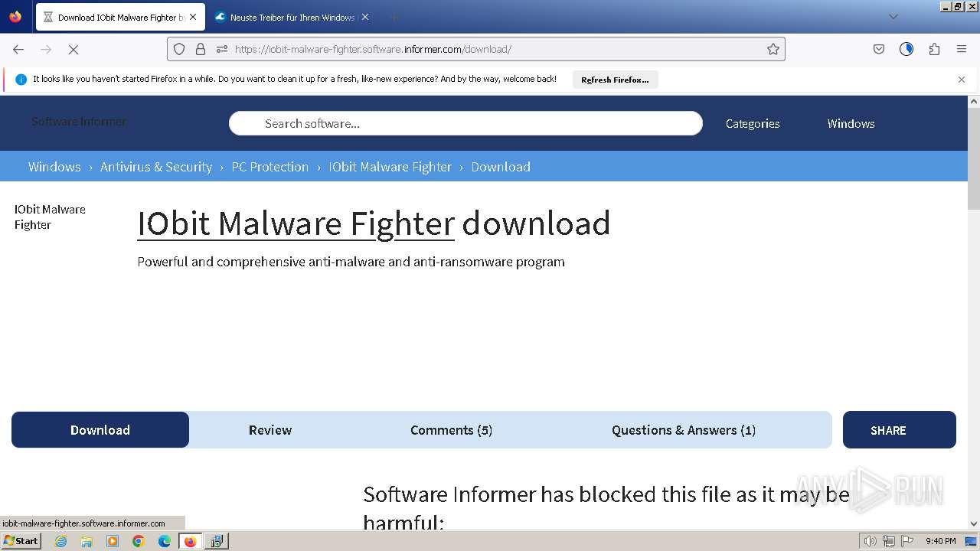The height and width of the screenshot is (551, 980).
Task: Close the Download IObit Malware Fighter tab
Action: [x=193, y=17]
